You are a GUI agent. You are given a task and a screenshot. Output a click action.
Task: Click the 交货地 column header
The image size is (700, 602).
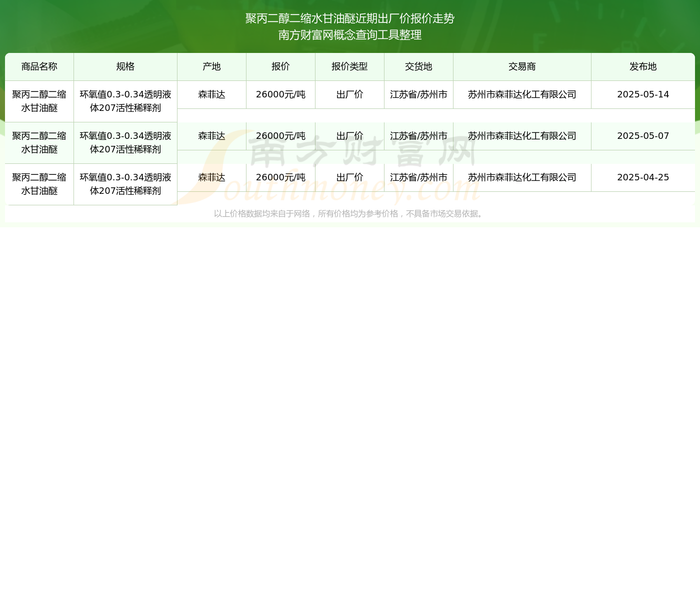pyautogui.click(x=419, y=67)
